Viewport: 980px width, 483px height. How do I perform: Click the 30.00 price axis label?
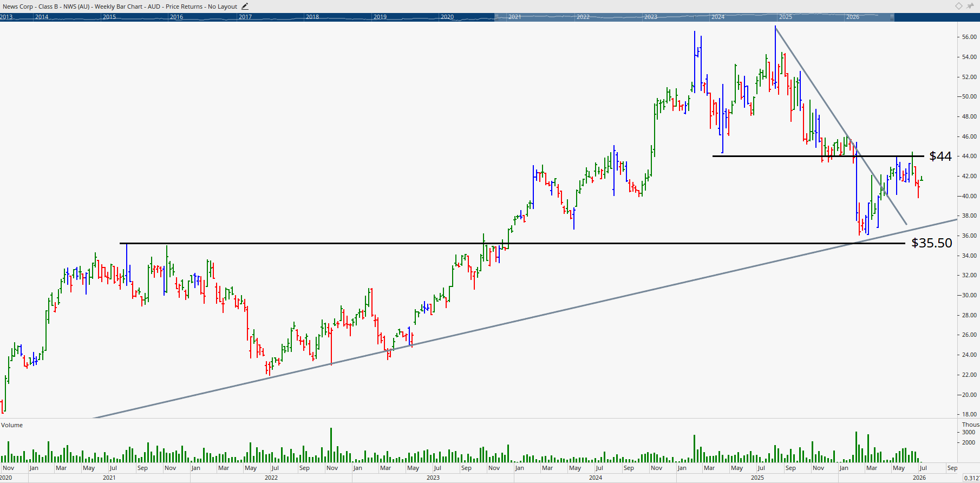click(969, 295)
